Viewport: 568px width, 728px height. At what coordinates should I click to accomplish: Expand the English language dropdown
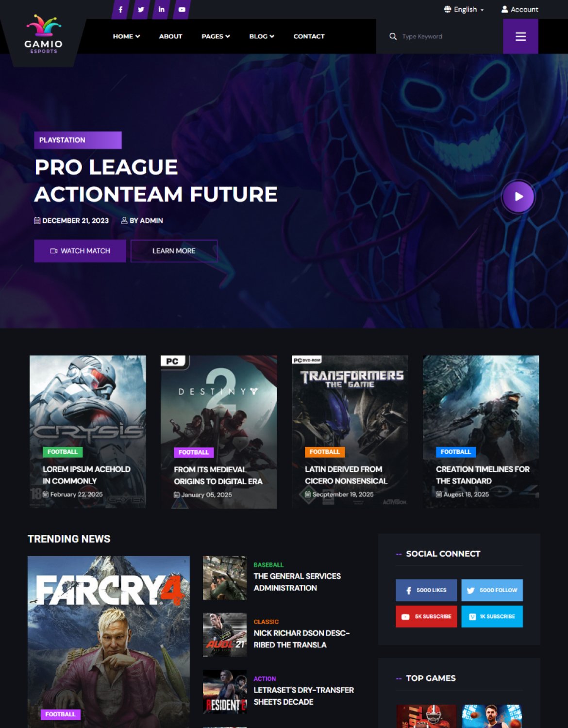(464, 9)
